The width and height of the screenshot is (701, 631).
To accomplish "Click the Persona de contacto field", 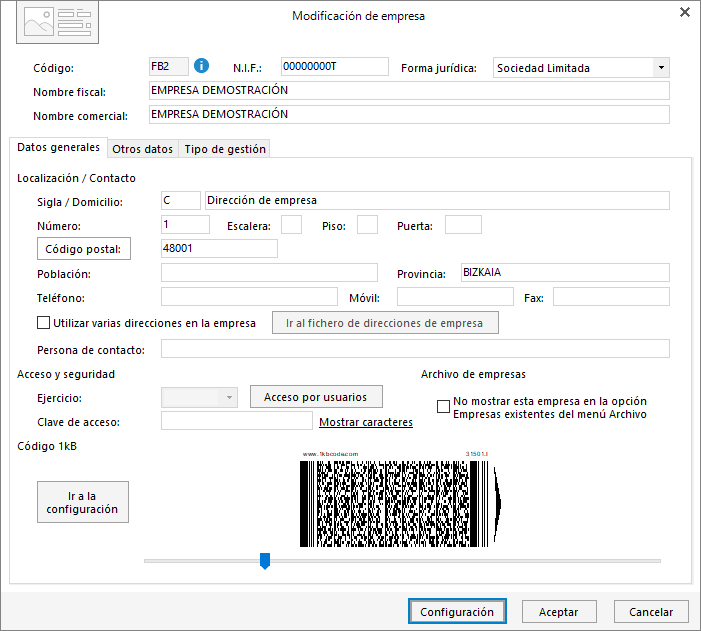I will pos(415,348).
